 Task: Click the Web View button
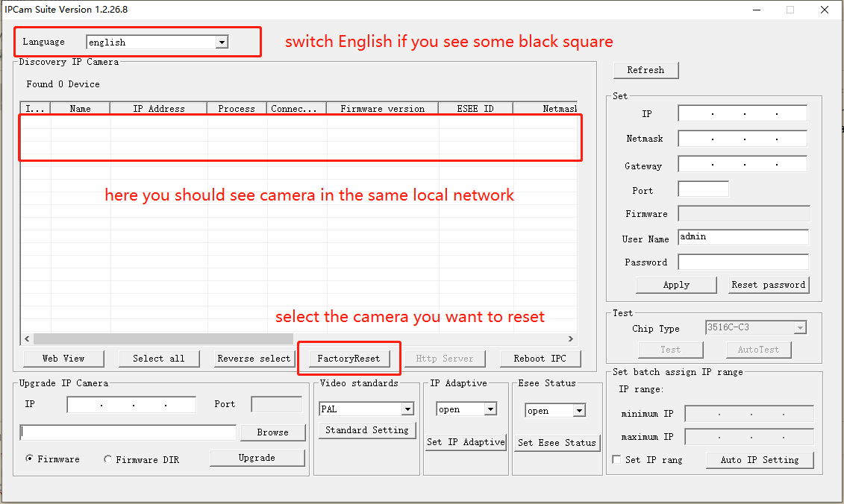63,359
